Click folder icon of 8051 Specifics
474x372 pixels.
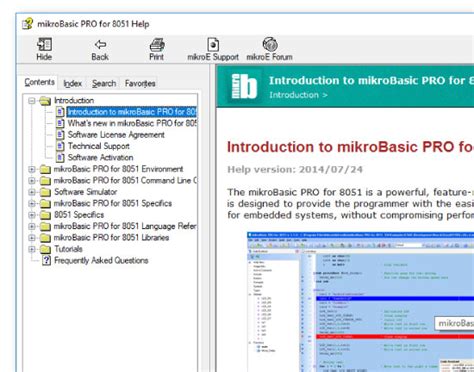pos(45,215)
